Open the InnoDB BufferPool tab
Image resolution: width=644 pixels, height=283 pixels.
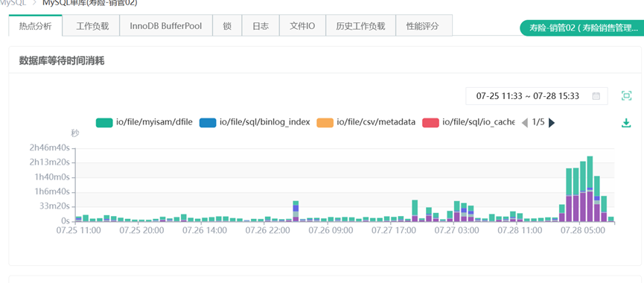(166, 26)
